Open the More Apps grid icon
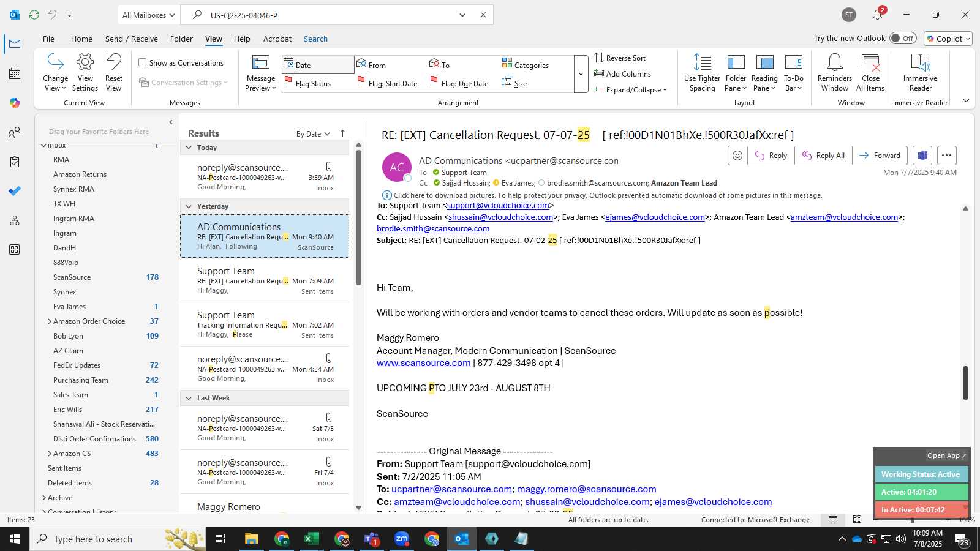Image resolution: width=980 pixels, height=551 pixels. point(15,250)
